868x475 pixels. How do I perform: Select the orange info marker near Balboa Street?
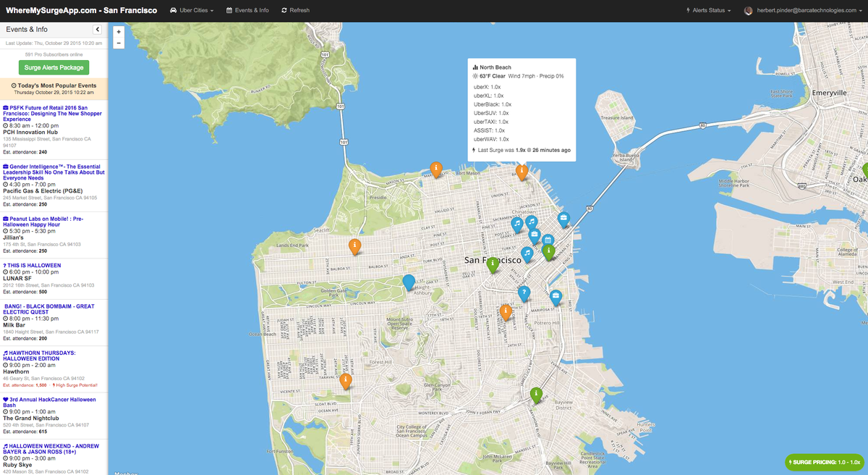[x=355, y=246]
